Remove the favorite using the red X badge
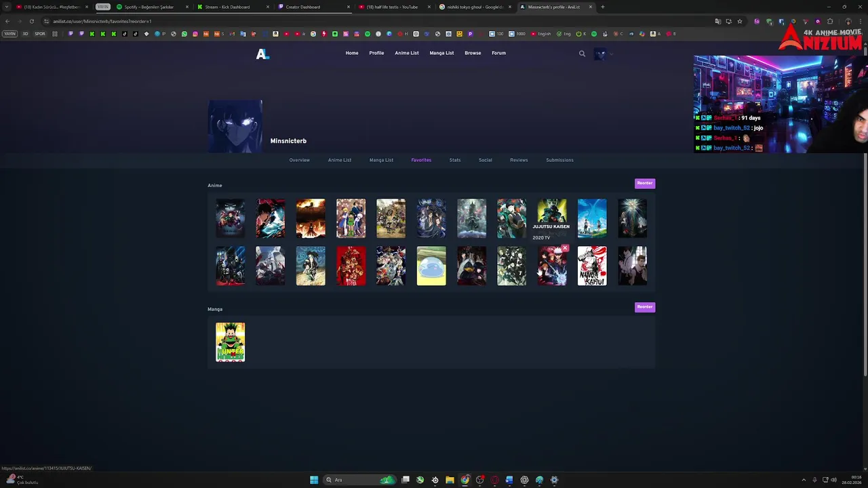The image size is (868, 488). 564,249
